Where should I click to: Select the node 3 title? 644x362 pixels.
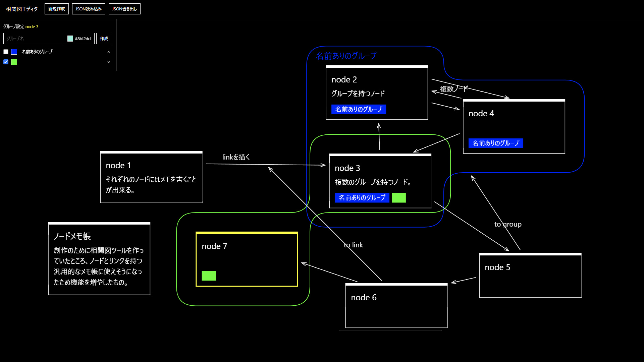pos(347,168)
